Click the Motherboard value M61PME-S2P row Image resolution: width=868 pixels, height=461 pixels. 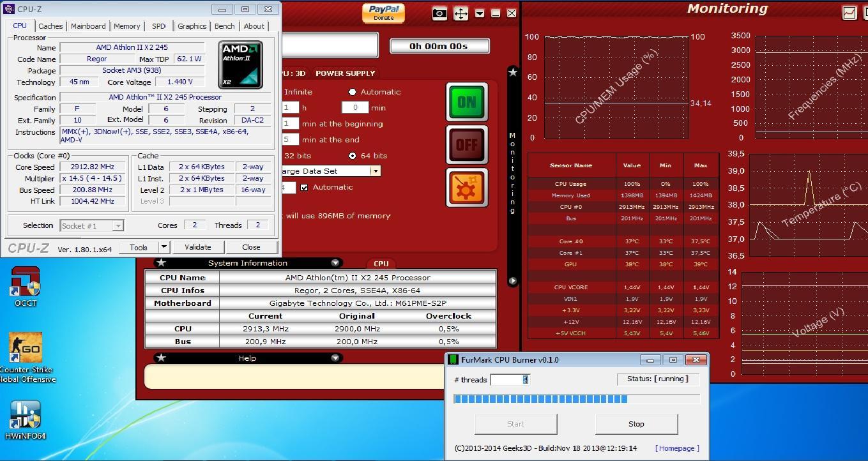[x=357, y=303]
